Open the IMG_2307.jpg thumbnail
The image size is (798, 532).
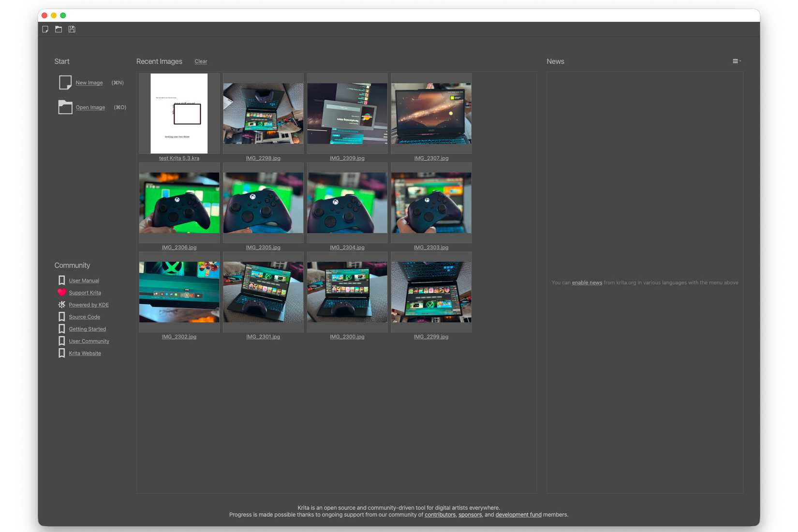click(430, 114)
